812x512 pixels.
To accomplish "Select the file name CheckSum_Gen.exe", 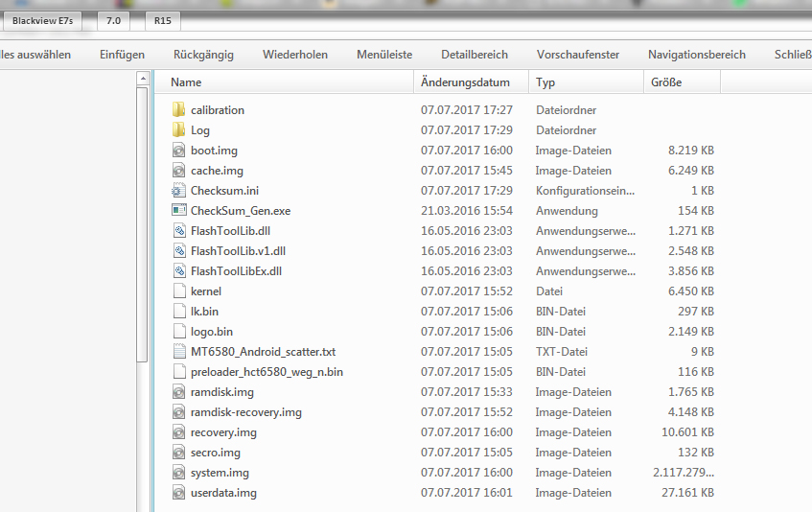I will [x=241, y=211].
